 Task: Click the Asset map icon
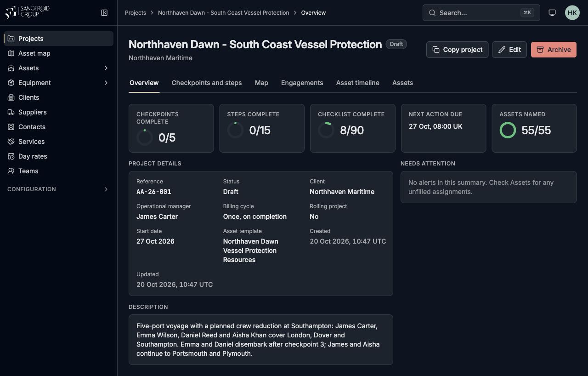(11, 53)
